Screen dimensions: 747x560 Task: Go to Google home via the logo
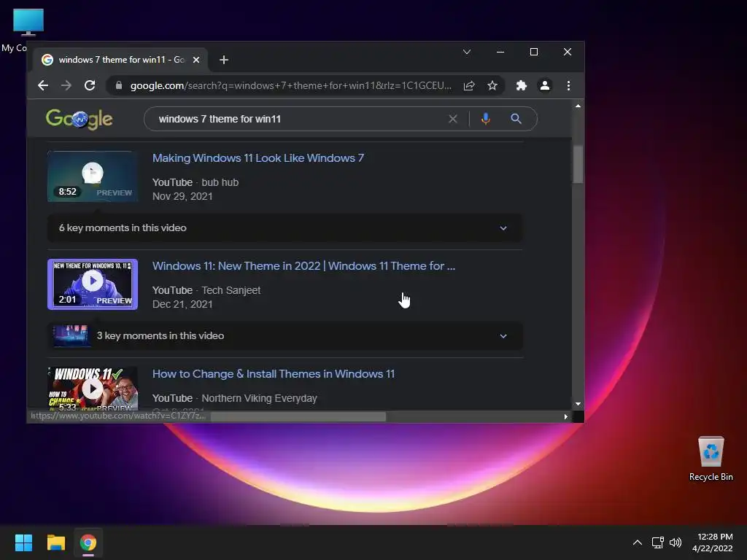click(x=79, y=119)
